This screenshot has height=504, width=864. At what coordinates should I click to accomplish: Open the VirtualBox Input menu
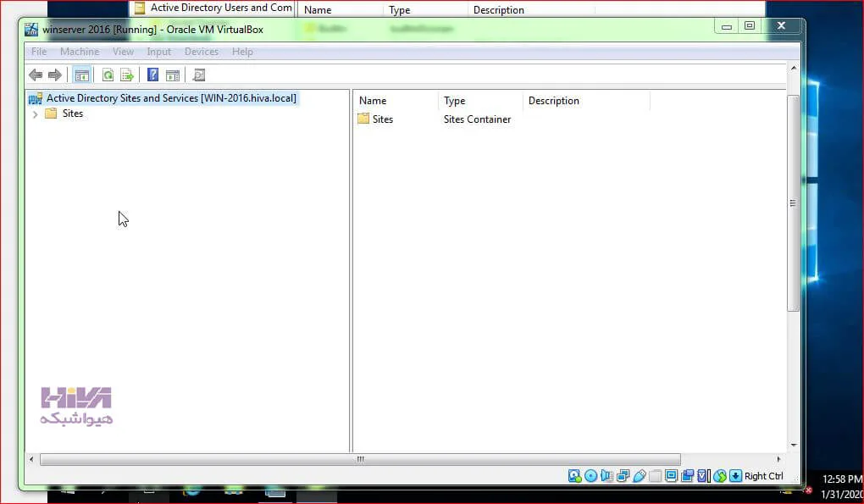[158, 51]
